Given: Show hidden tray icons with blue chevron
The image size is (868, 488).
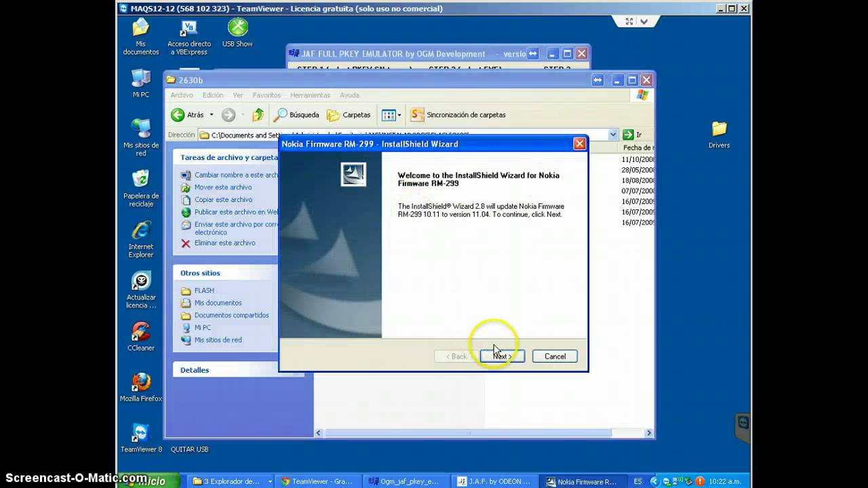Looking at the screenshot, I should click(x=655, y=481).
